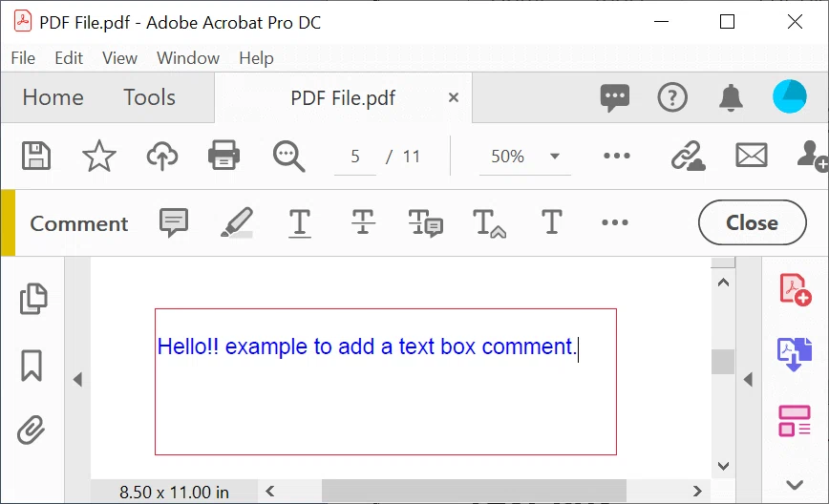
Task: Send the file by email using the envelope icon
Action: pyautogui.click(x=752, y=156)
